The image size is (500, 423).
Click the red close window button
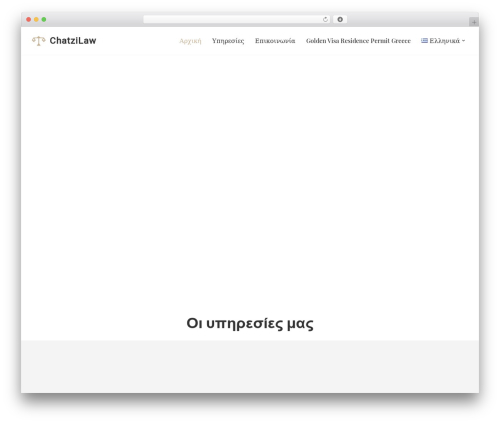coord(29,20)
